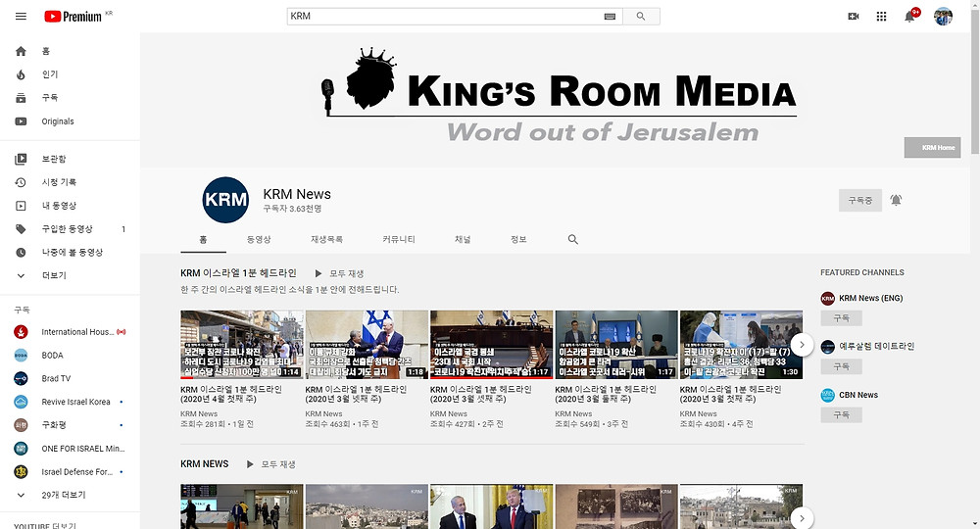Open KRM News (ENG) featured channel

pyautogui.click(x=861, y=299)
